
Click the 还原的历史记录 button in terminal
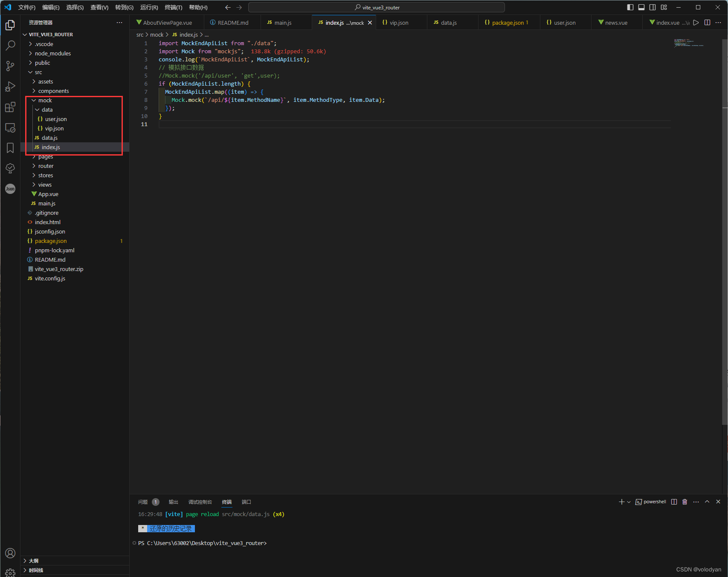click(170, 528)
